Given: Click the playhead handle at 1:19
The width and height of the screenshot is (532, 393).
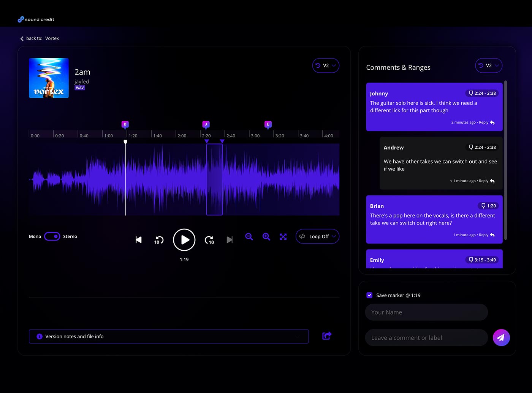Looking at the screenshot, I should pyautogui.click(x=125, y=142).
